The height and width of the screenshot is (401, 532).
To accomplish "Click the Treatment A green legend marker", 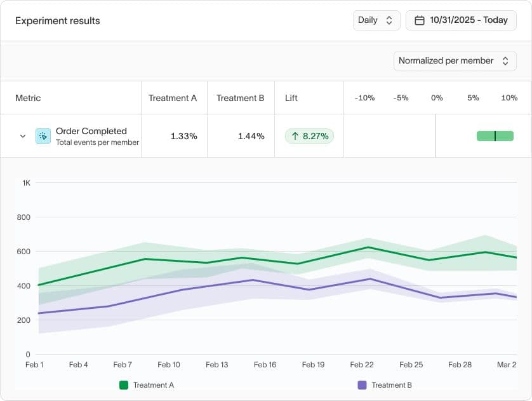I will pyautogui.click(x=123, y=385).
